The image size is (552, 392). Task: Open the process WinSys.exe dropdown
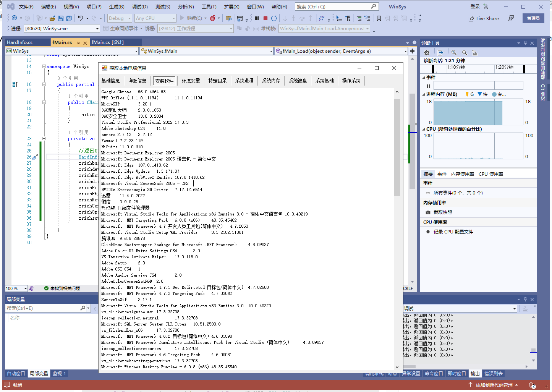tap(62, 29)
